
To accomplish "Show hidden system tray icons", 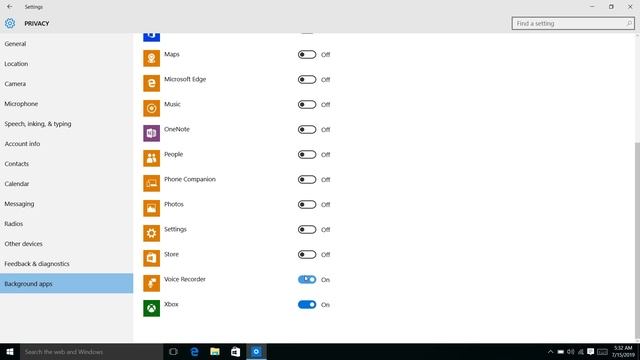I will coord(550,352).
